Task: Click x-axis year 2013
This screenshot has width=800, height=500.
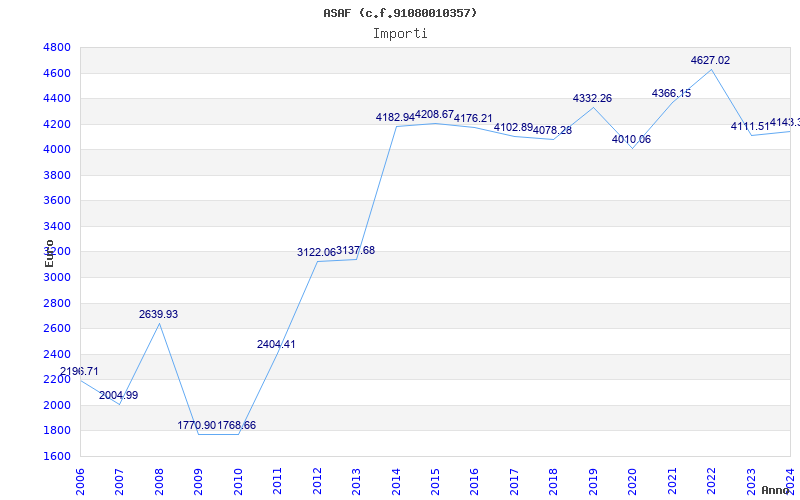Action: tap(356, 482)
